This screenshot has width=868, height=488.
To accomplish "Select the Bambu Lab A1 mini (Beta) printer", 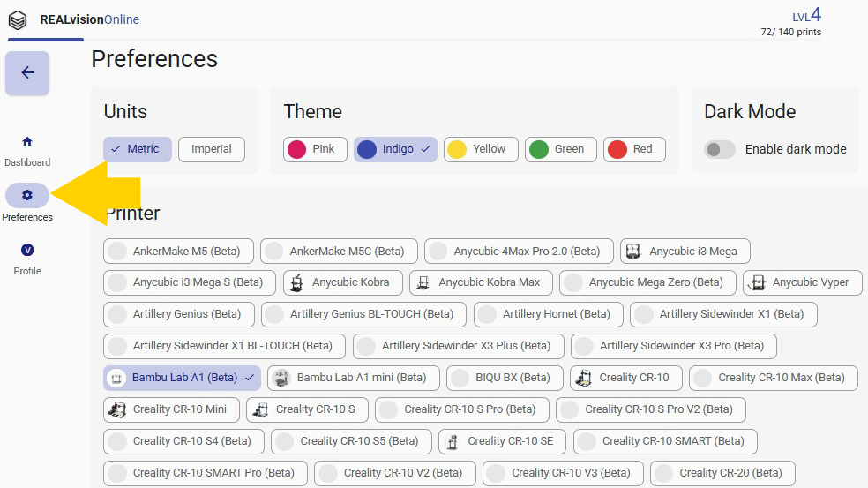I will (x=353, y=378).
